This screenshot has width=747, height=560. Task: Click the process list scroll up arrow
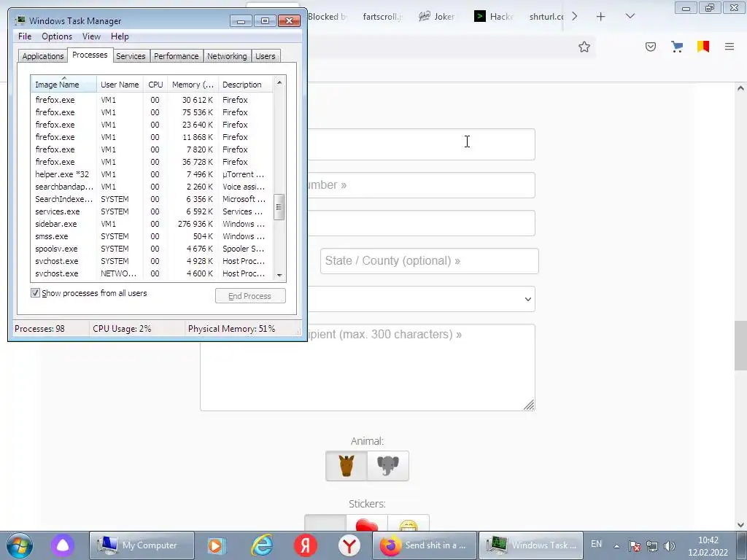(x=279, y=82)
